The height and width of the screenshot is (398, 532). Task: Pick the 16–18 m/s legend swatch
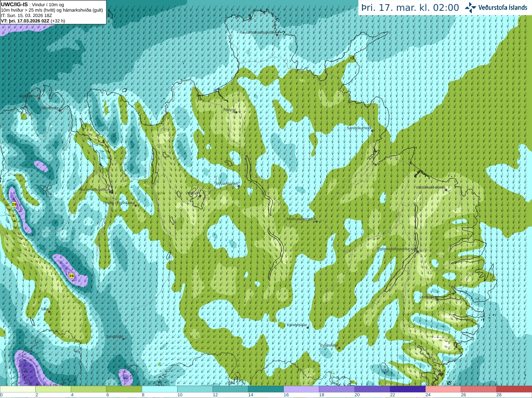(301, 389)
